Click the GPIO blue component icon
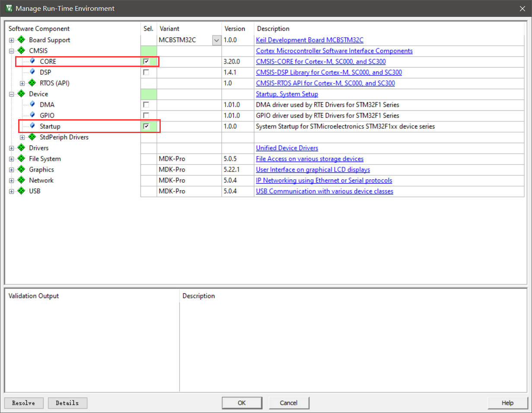The width and height of the screenshot is (532, 413). click(32, 115)
